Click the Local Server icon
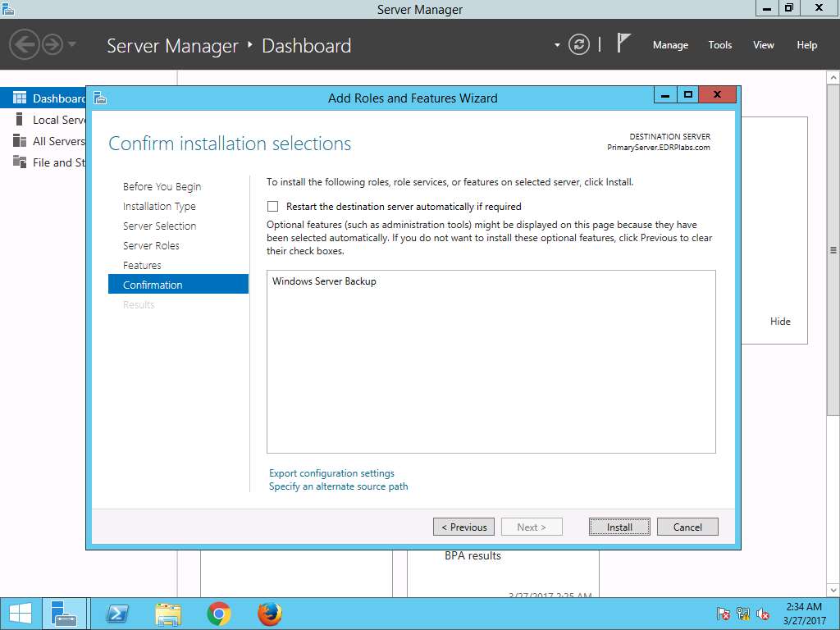Image resolution: width=840 pixels, height=630 pixels. (20, 119)
